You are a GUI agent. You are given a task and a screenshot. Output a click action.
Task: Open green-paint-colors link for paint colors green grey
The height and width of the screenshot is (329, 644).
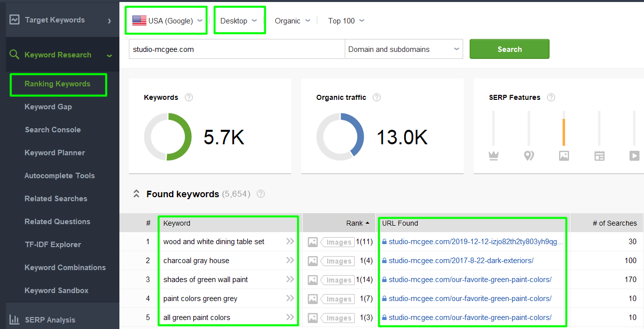tap(470, 299)
